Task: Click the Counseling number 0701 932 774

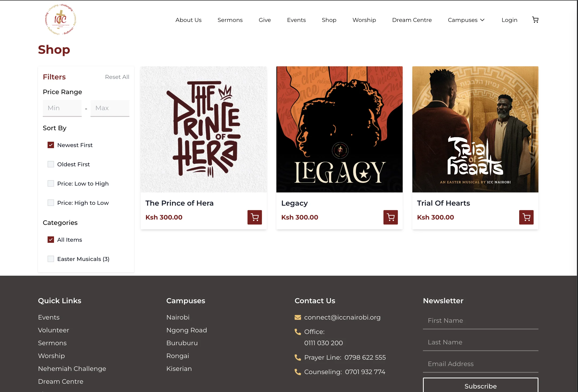Action: [365, 372]
